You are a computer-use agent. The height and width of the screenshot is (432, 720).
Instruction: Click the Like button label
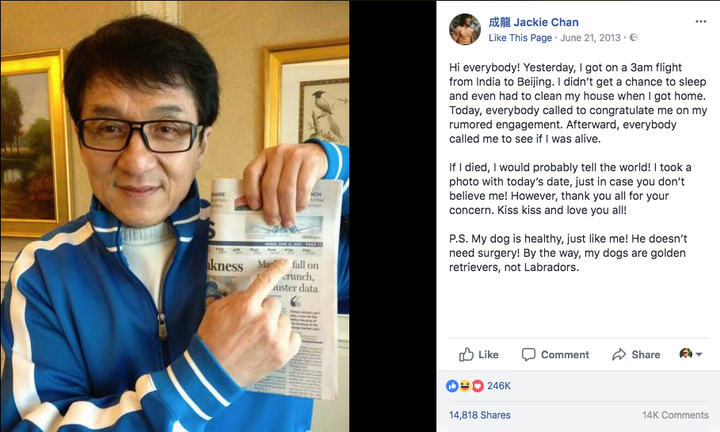pyautogui.click(x=488, y=354)
